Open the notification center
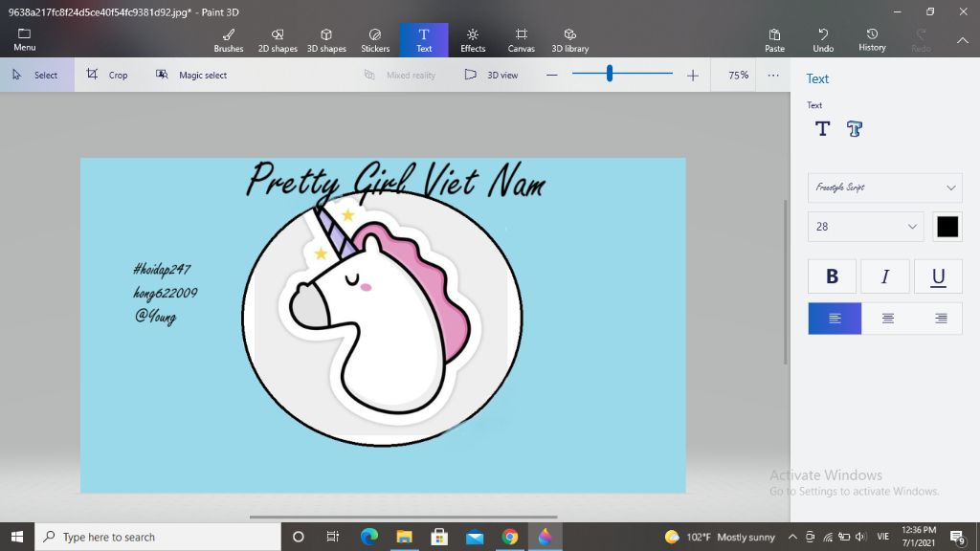 tap(957, 537)
